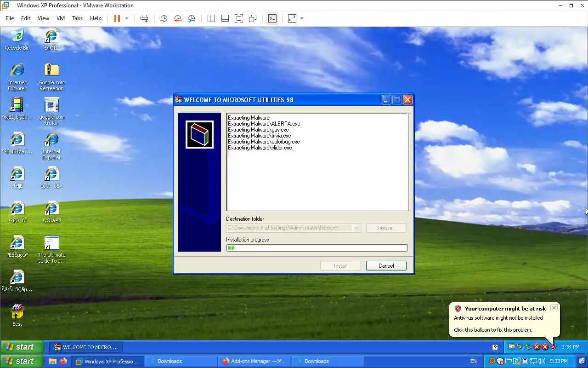Click the disabled Browse... button

[x=386, y=228]
